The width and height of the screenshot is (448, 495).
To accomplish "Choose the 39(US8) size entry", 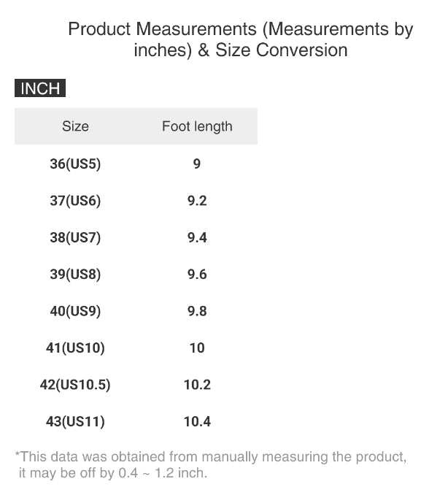I will (75, 275).
